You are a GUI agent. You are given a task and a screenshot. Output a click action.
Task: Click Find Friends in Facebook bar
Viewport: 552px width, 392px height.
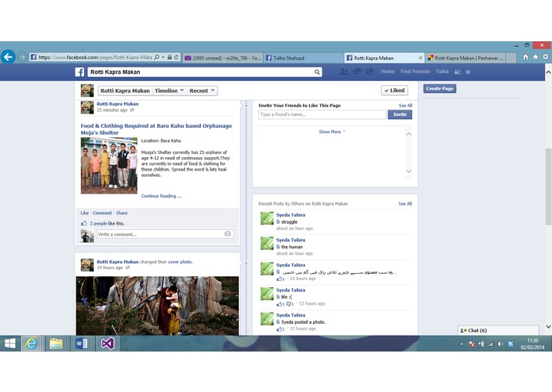[415, 71]
